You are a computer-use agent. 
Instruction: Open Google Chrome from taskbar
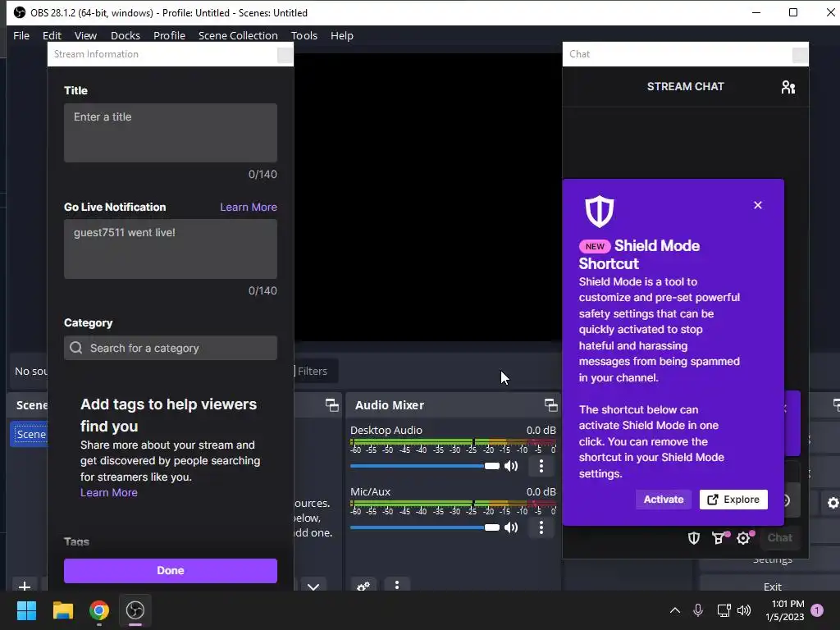point(99,610)
